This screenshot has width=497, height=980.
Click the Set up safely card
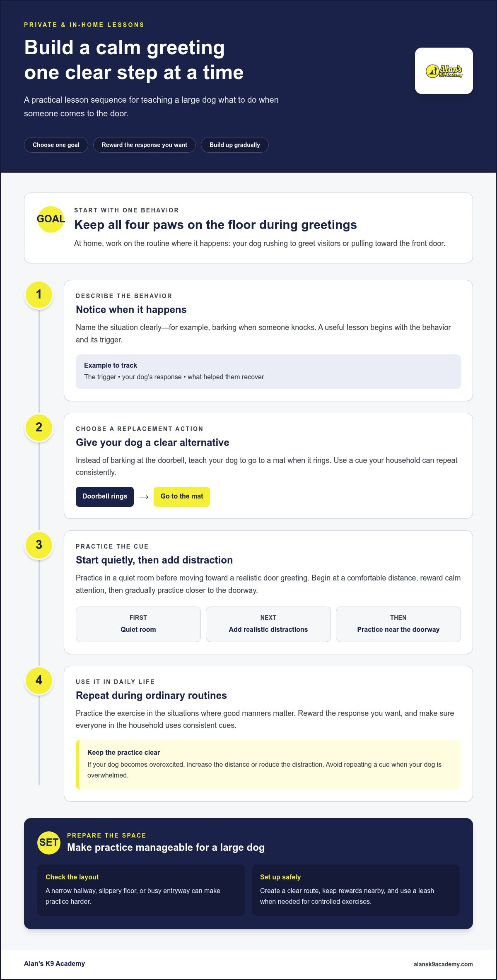click(x=356, y=890)
